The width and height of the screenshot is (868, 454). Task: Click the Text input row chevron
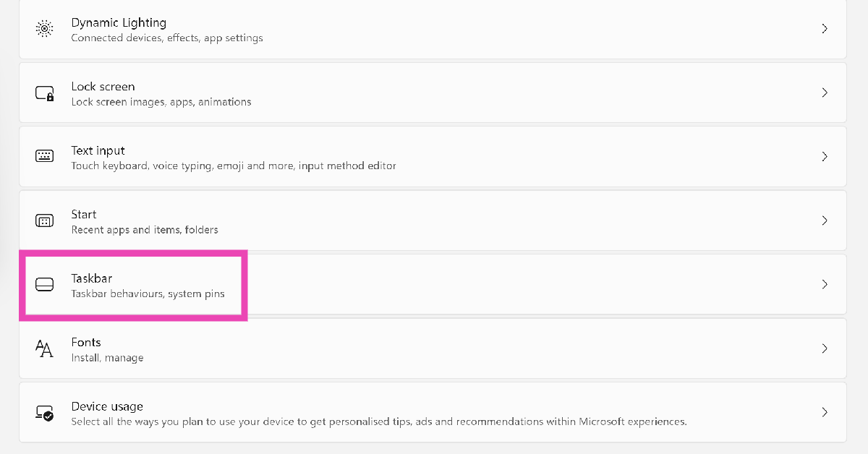(x=825, y=157)
